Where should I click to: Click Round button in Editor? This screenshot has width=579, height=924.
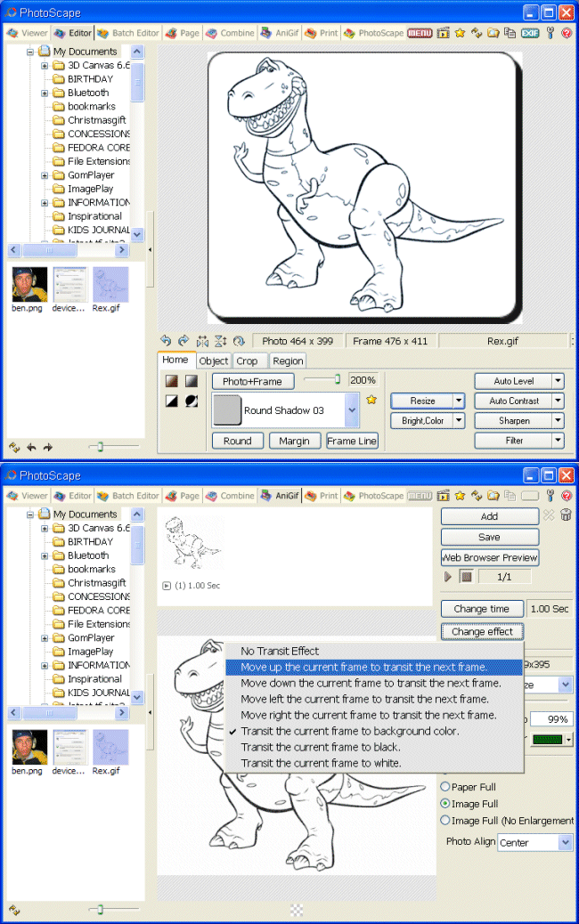(238, 441)
